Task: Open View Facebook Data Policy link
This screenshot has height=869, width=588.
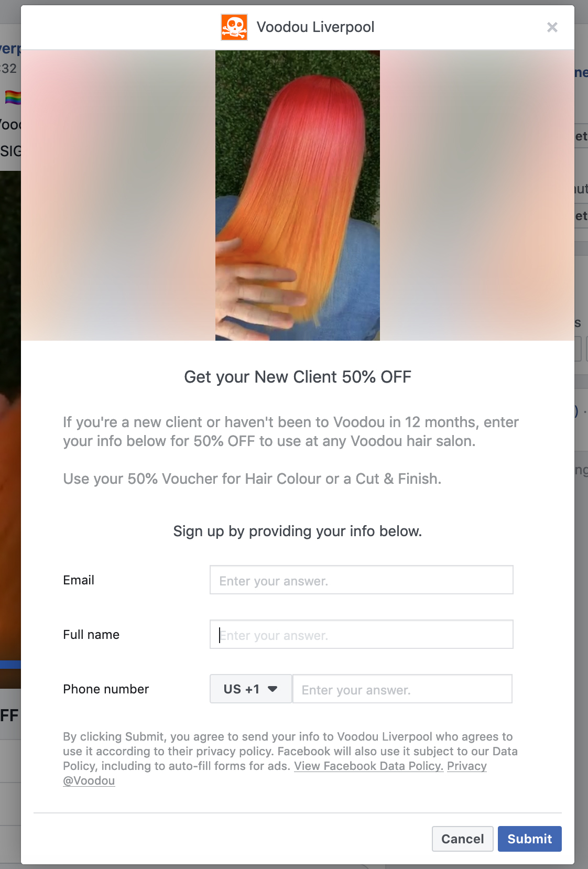Action: 369,766
